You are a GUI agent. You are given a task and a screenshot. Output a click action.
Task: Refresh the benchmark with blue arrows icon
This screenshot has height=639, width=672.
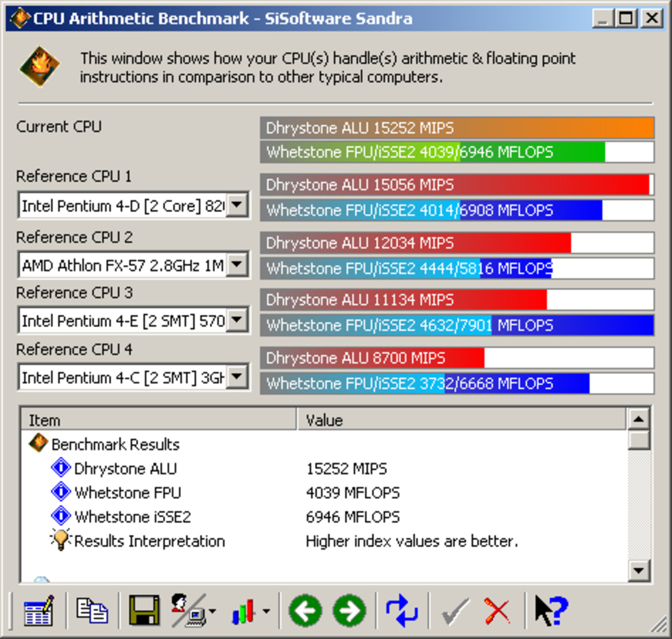coord(402,611)
